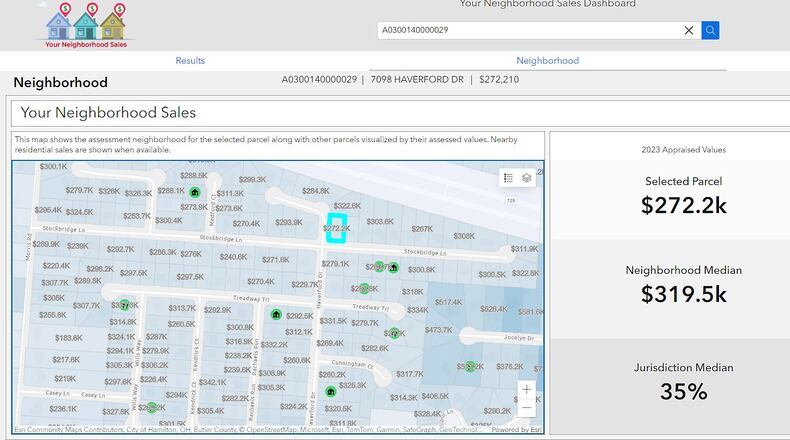Click the $526.4K parcel label
Image resolution: width=790 pixels, height=440 pixels.
pyautogui.click(x=494, y=309)
